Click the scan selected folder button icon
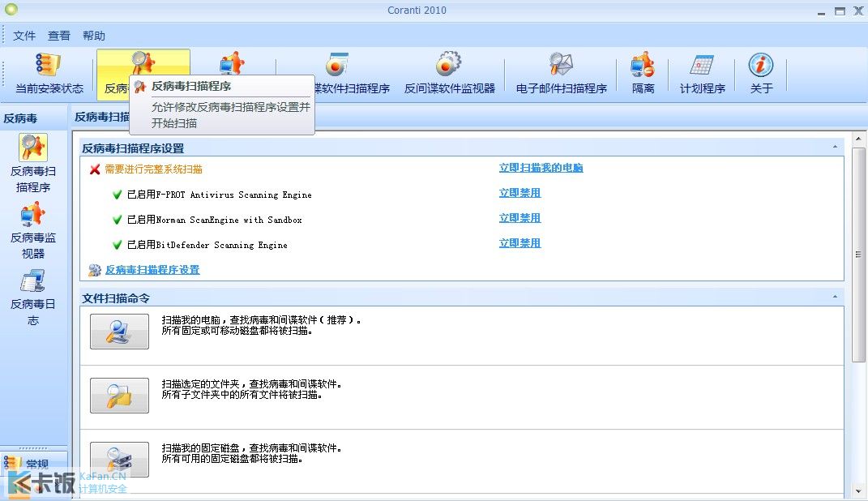Screen dimensions: 868x501 point(120,396)
